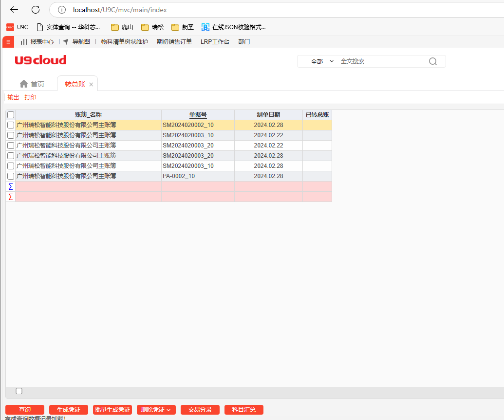The height and width of the screenshot is (420, 504).
Task: Tick the select-all checkbox in table header
Action: tap(11, 115)
